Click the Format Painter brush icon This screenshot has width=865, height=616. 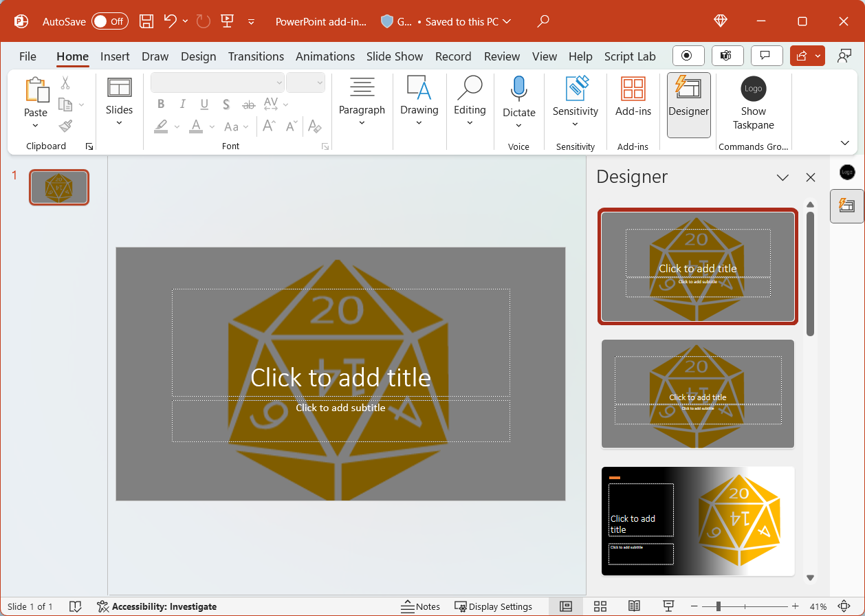65,126
